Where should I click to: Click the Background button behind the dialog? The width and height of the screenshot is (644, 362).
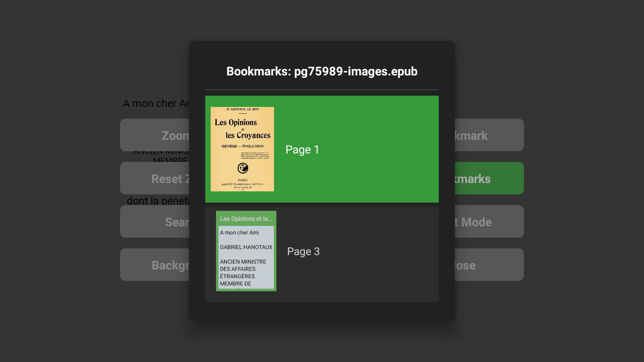155,265
